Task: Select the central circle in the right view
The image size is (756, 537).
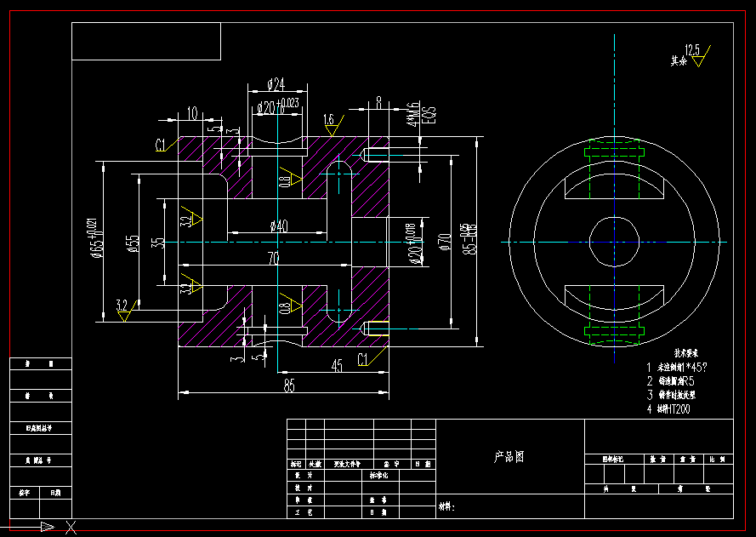Action: point(614,242)
